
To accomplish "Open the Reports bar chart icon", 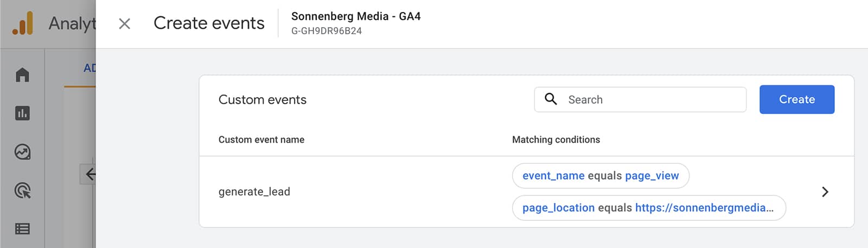I will point(22,113).
